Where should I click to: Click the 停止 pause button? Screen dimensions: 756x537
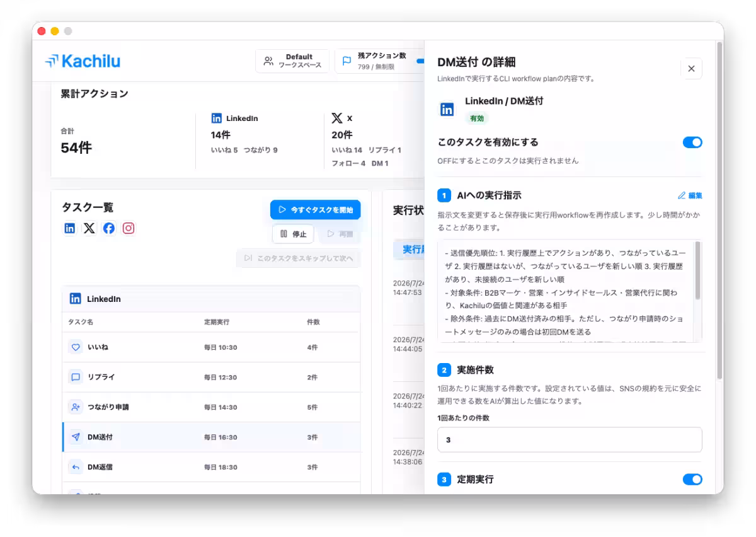pos(293,234)
